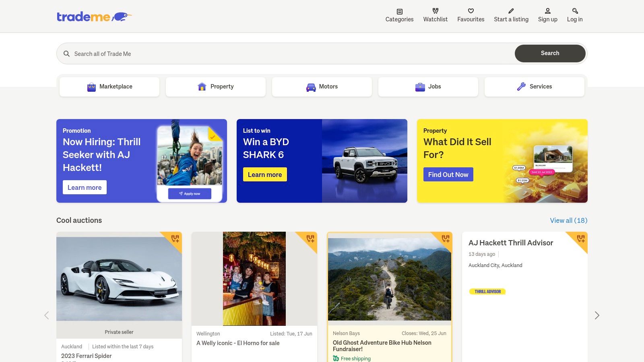Click the Private seller label
Image resolution: width=644 pixels, height=362 pixels.
[119, 332]
